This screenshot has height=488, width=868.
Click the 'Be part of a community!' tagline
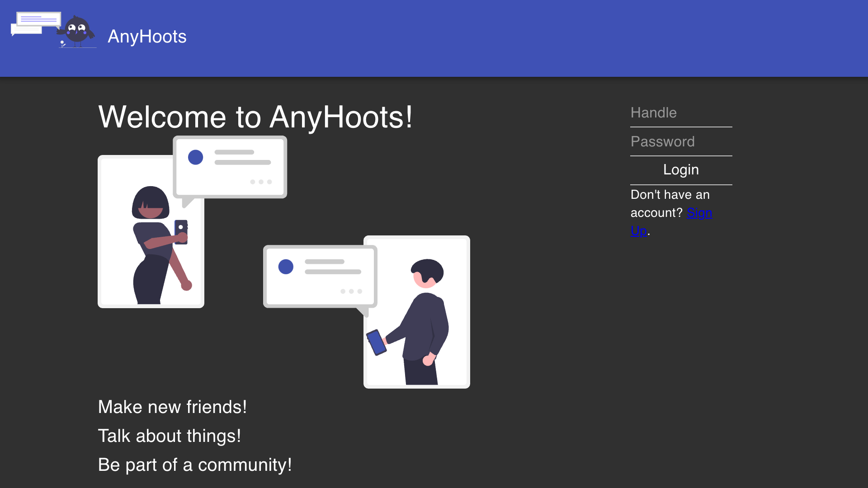pyautogui.click(x=195, y=465)
